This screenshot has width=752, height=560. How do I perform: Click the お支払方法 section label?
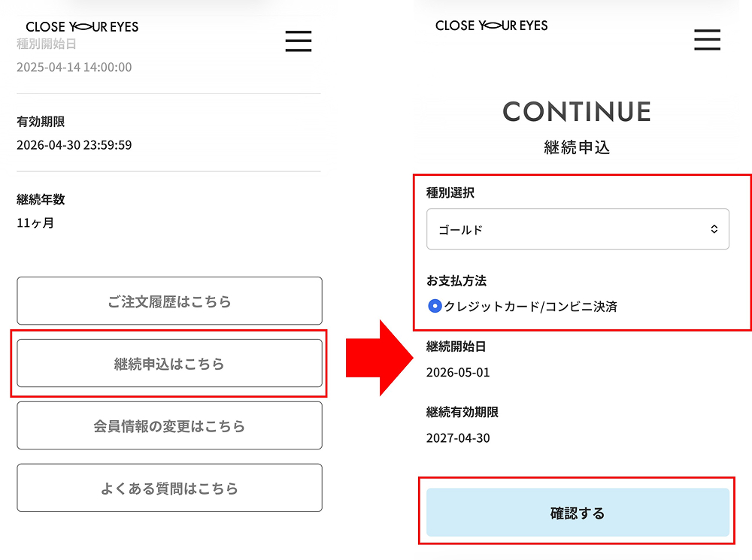(x=456, y=280)
